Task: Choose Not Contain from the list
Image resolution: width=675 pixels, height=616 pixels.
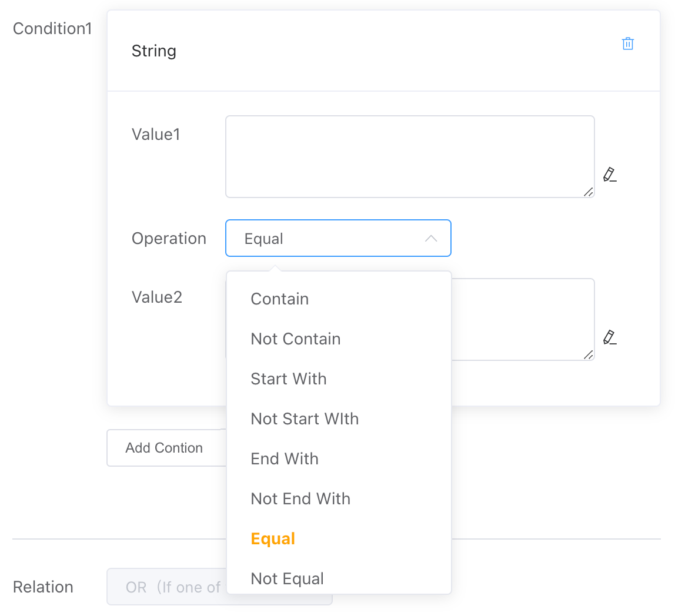Action: point(295,339)
